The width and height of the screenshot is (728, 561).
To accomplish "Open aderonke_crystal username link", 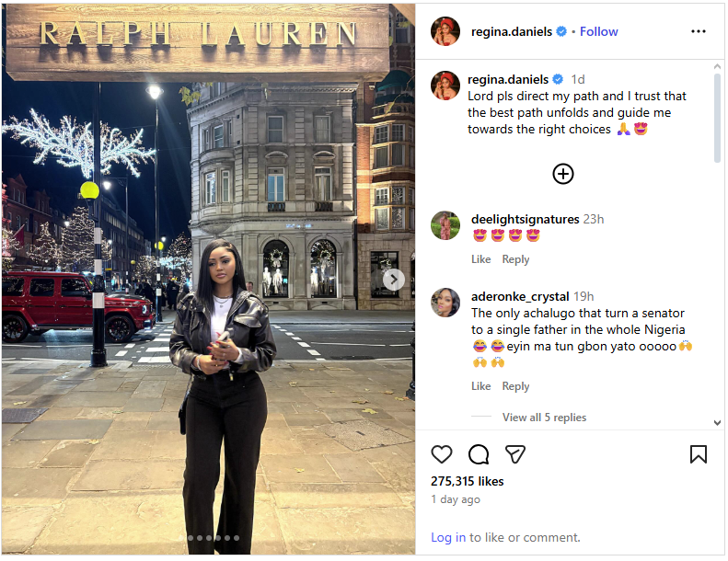I will coord(519,296).
